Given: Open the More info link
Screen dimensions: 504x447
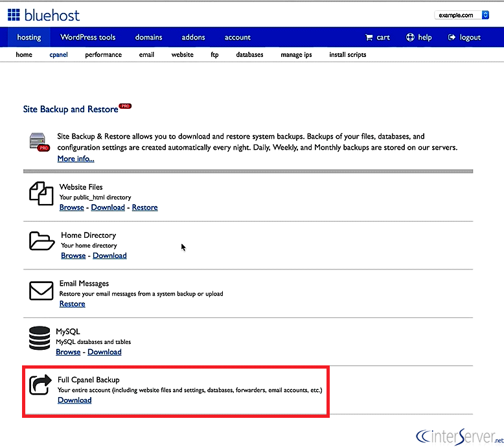Looking at the screenshot, I should coord(75,159).
